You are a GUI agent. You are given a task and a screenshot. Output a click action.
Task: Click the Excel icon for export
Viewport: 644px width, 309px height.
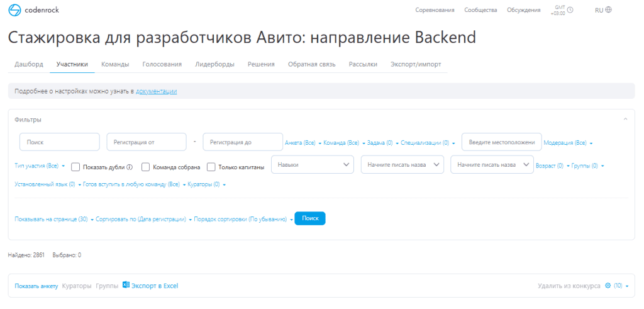tap(126, 285)
